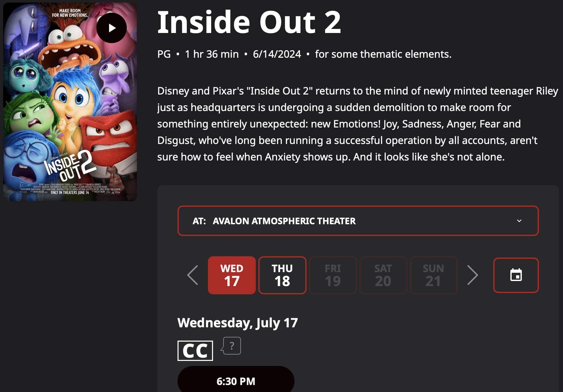The image size is (563, 392).
Task: Play the Inside Out 2 trailer
Action: (112, 28)
